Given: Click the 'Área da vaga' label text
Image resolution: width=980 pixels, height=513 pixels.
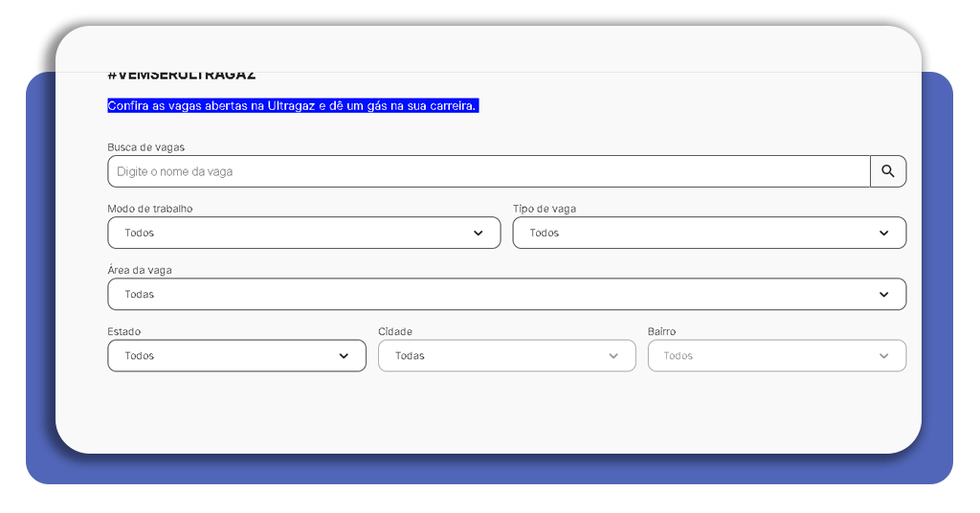Looking at the screenshot, I should click(140, 270).
